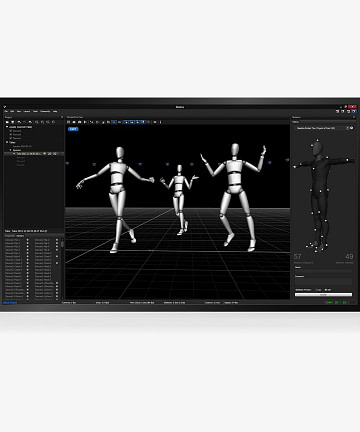This screenshot has height=432, width=360.
Task: Select the second radio option above Create button
Action: 326,290
